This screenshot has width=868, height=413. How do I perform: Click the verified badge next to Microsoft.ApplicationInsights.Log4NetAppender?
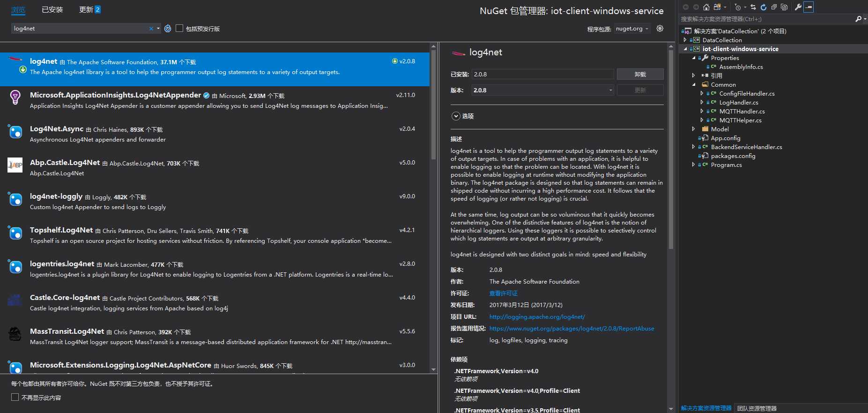coord(206,95)
